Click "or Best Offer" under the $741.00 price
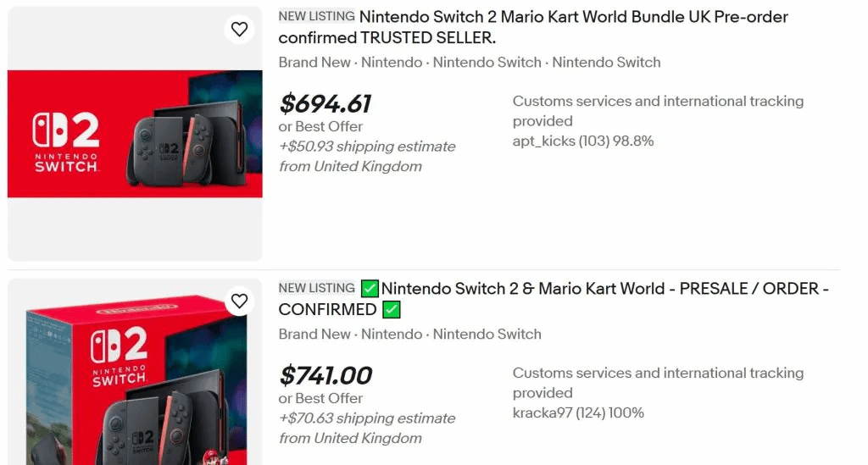The height and width of the screenshot is (465, 868). click(320, 398)
